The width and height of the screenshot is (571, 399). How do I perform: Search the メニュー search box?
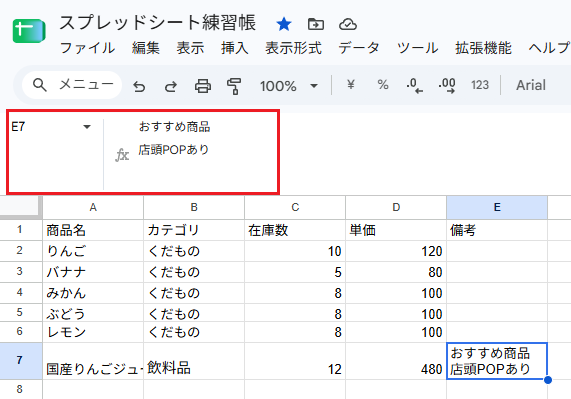[72, 85]
